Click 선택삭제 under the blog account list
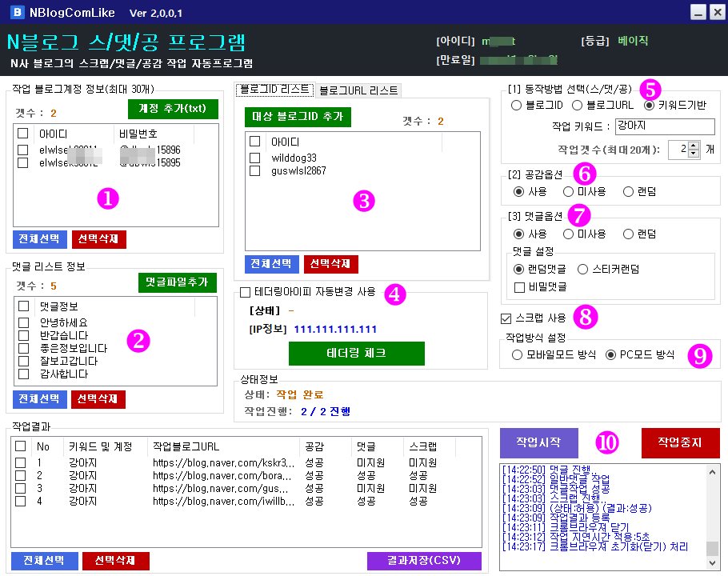728x576 pixels. 98,239
